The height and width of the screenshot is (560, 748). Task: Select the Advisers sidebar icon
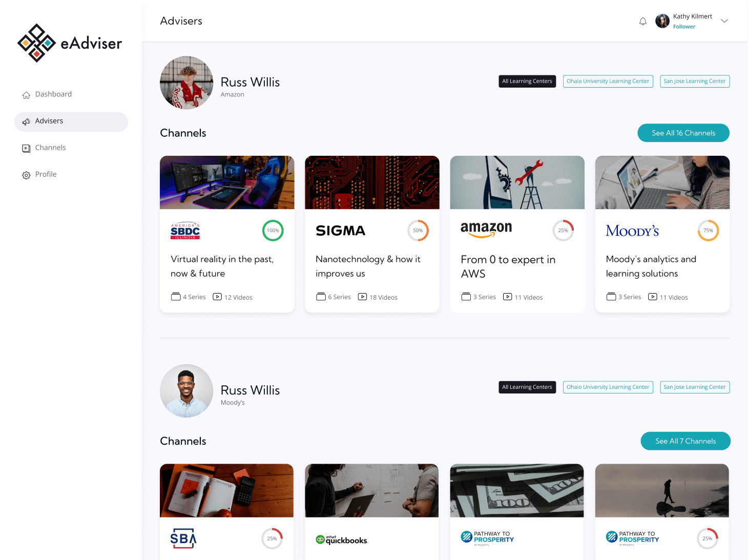tap(26, 121)
